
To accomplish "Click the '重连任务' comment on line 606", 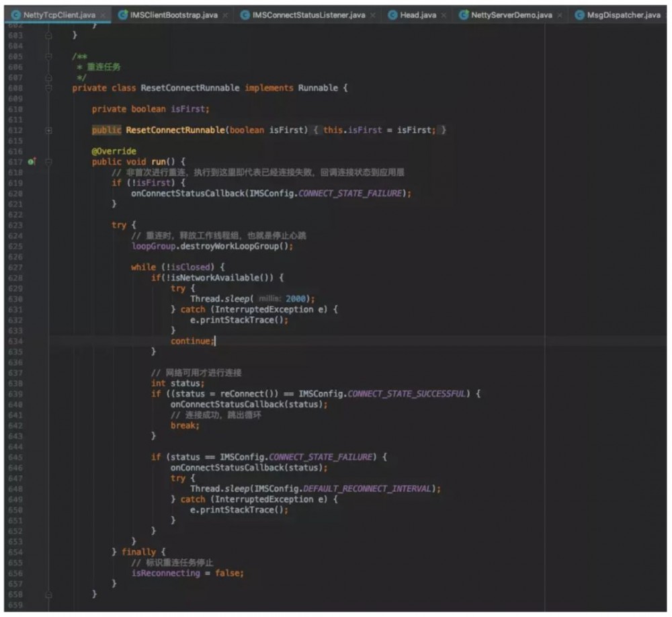I will tap(103, 67).
